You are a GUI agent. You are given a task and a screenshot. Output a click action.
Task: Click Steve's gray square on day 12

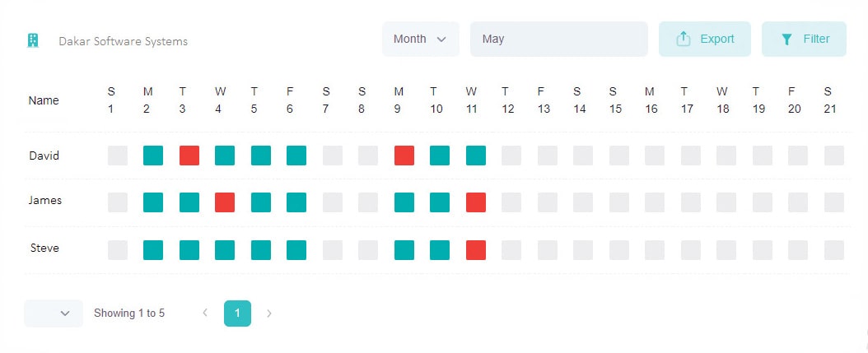pyautogui.click(x=511, y=250)
